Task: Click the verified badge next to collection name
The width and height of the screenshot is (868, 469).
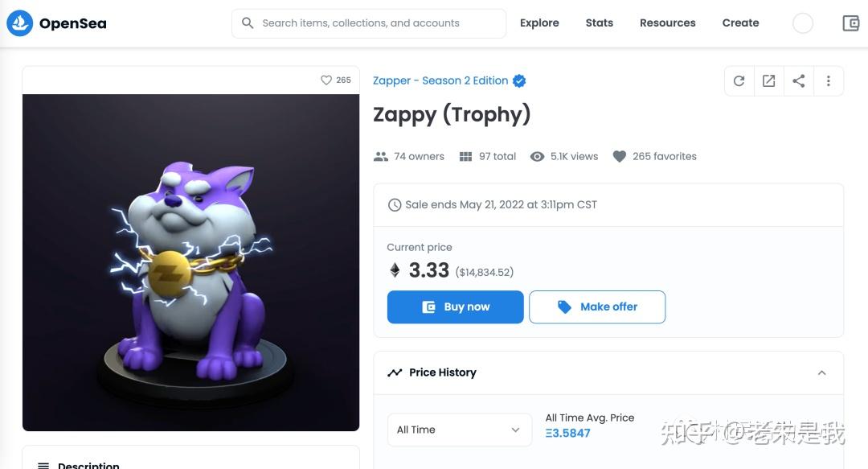Action: (x=519, y=80)
